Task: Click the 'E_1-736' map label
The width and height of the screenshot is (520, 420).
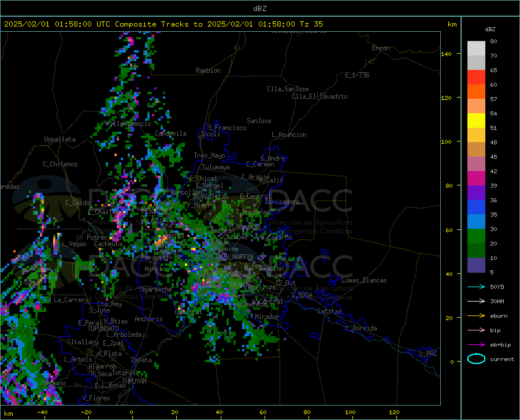Action: [x=357, y=75]
